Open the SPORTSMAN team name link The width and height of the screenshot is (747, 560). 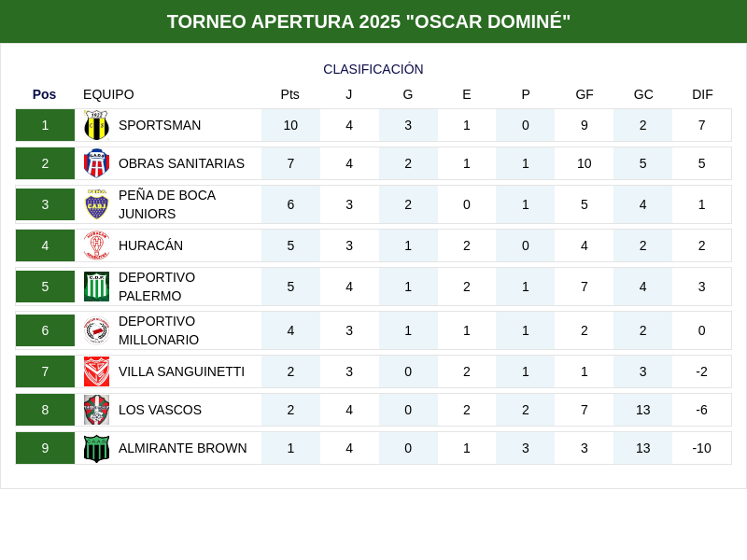(160, 125)
